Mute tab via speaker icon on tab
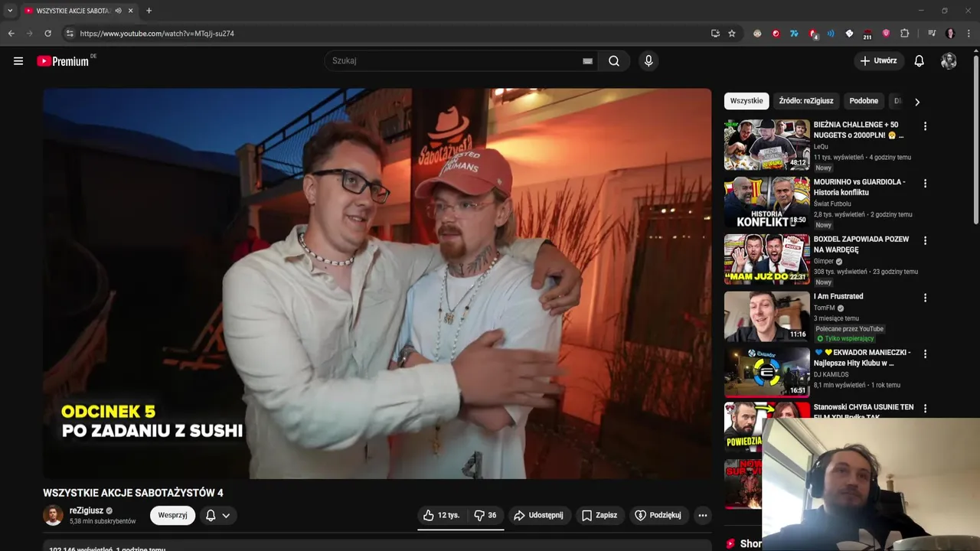This screenshot has height=551, width=980. [118, 11]
